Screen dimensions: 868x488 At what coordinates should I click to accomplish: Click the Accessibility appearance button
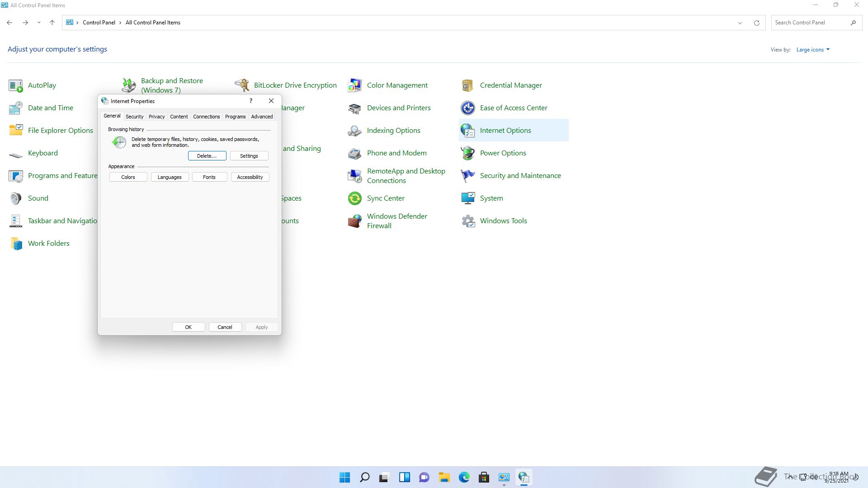coord(250,177)
